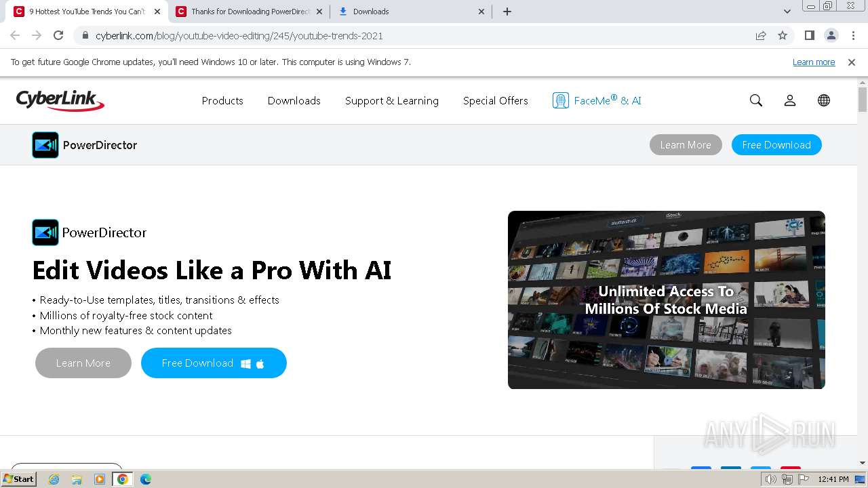Open the network tray icon
868x488 pixels.
[x=787, y=479]
